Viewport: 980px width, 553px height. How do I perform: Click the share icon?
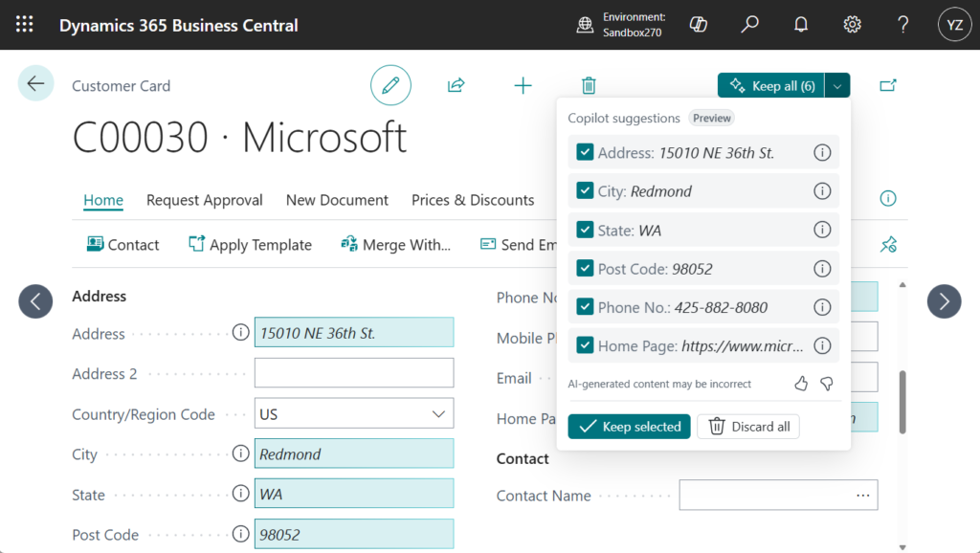tap(457, 86)
